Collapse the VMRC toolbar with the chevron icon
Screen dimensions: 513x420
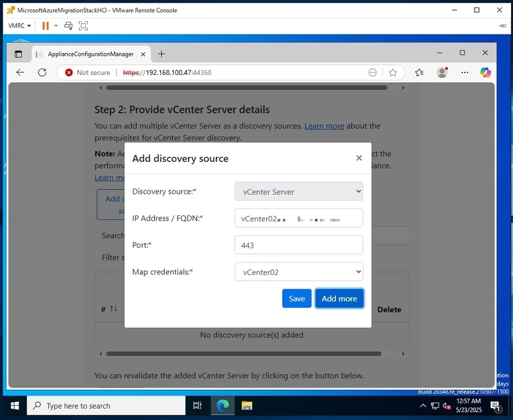503,26
